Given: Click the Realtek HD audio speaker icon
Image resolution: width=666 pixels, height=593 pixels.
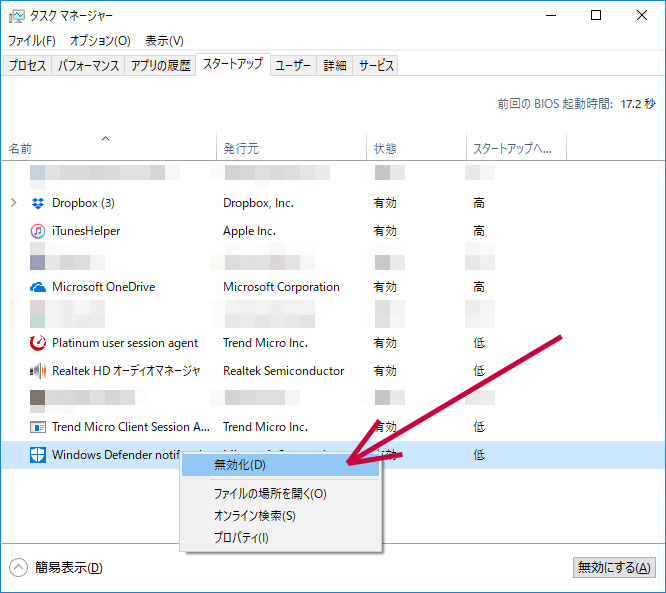Looking at the screenshot, I should point(38,371).
